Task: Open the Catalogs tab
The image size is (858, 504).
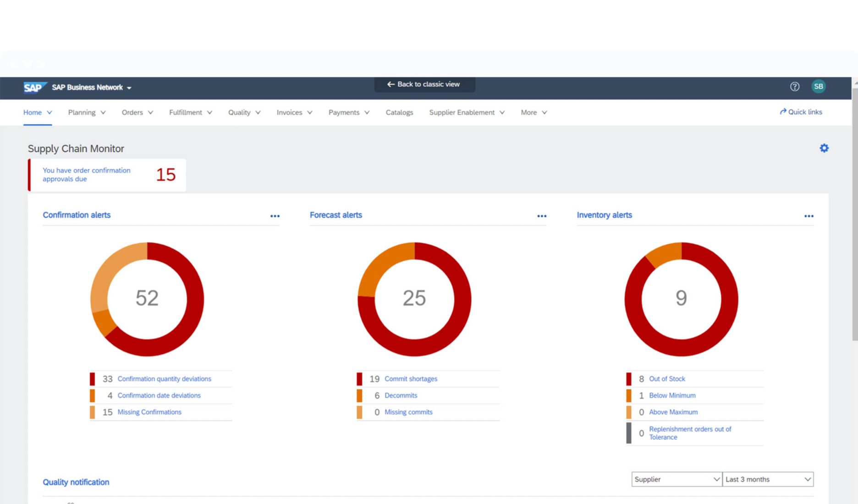Action: (399, 112)
